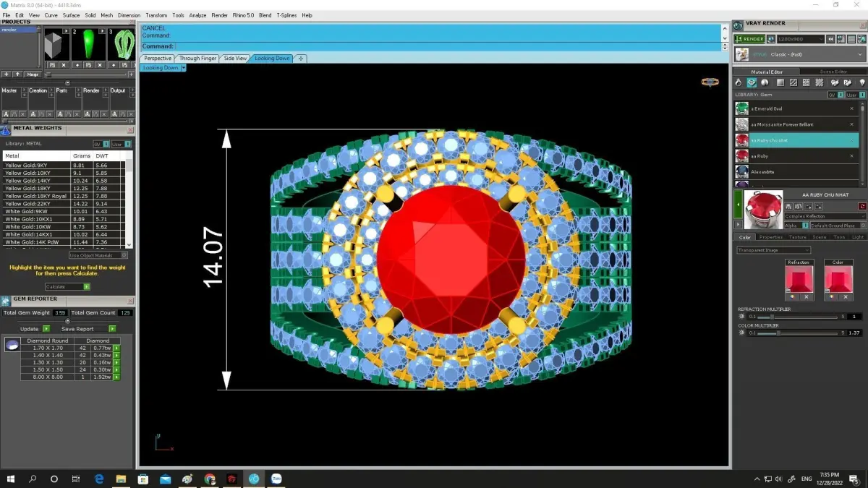The width and height of the screenshot is (868, 488).
Task: Switch to the Material Editor tab
Action: pyautogui.click(x=767, y=72)
